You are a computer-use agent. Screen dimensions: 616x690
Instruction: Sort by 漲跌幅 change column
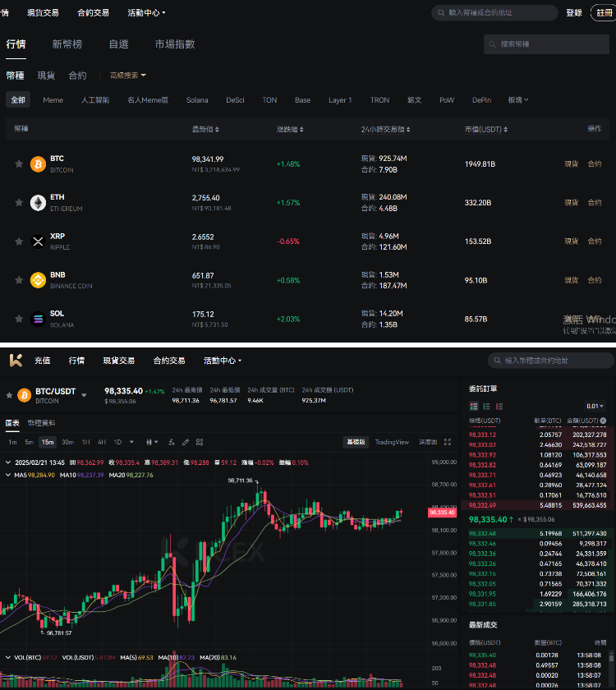(290, 130)
